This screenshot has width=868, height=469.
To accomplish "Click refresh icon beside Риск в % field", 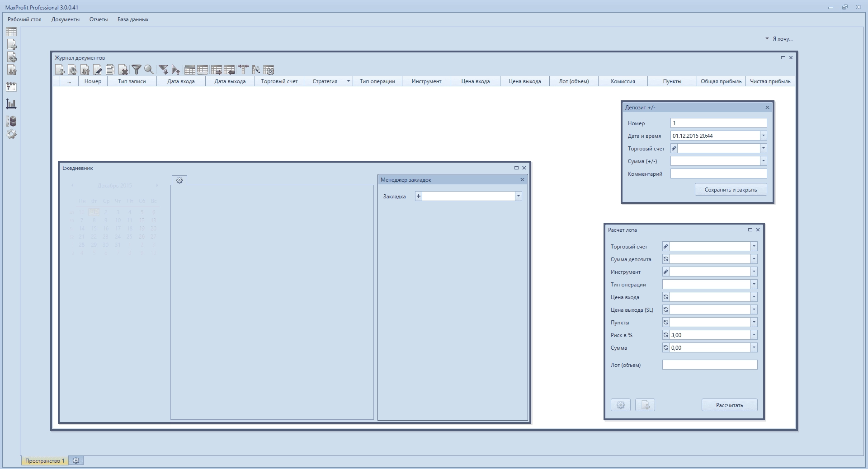I will pyautogui.click(x=666, y=335).
